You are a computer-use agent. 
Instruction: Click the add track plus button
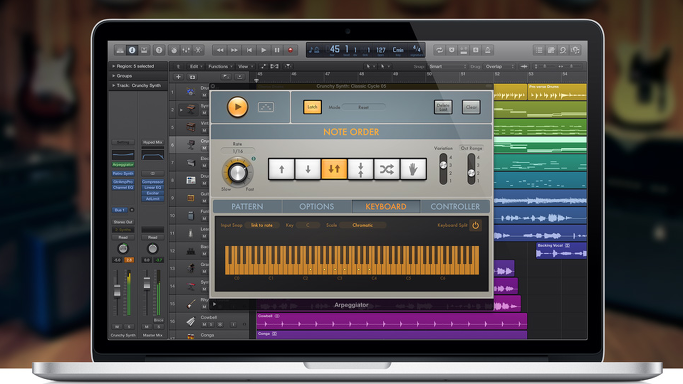tap(178, 77)
